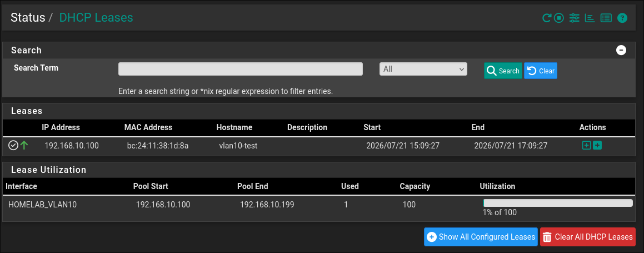
Task: Click add static mapping icon for vlan10-test
Action: 586,145
